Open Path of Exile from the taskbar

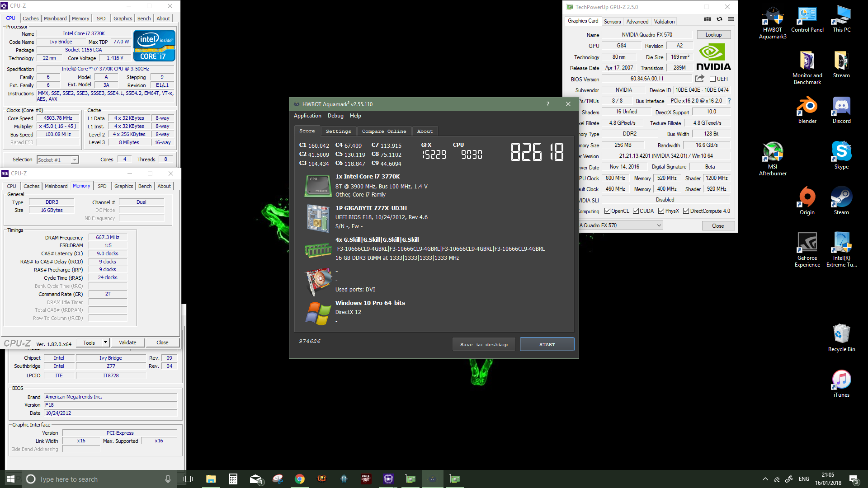[321, 479]
